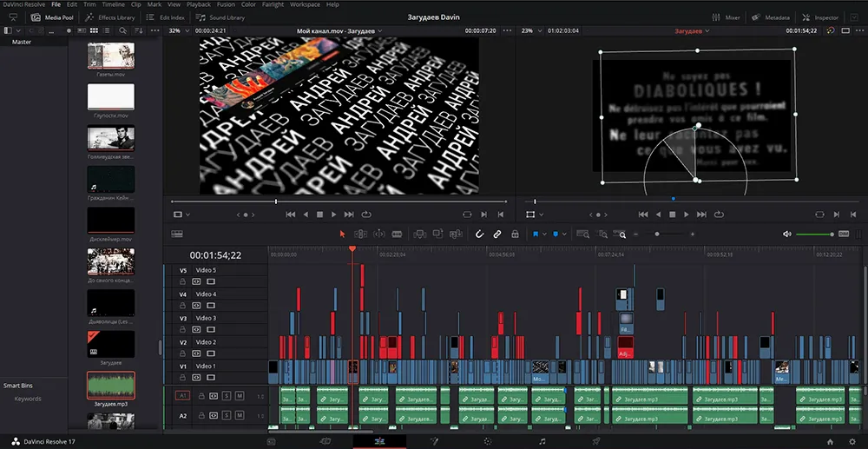Toggle the Media Pool panel button
This screenshot has width=868, height=449.
tap(52, 17)
